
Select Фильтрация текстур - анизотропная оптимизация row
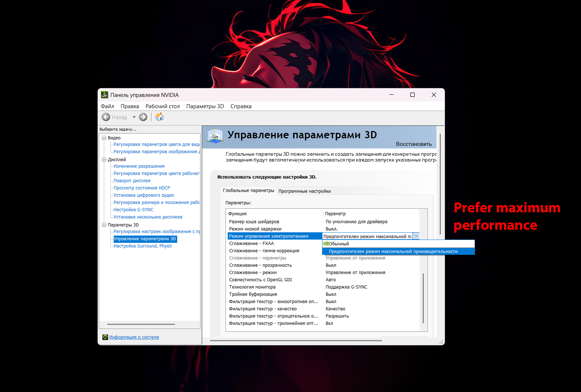[324, 302]
